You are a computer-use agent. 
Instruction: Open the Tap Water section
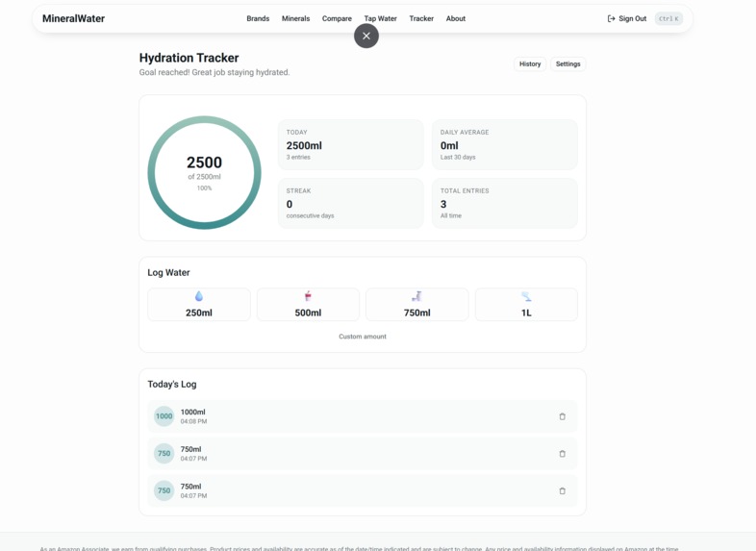pos(381,18)
